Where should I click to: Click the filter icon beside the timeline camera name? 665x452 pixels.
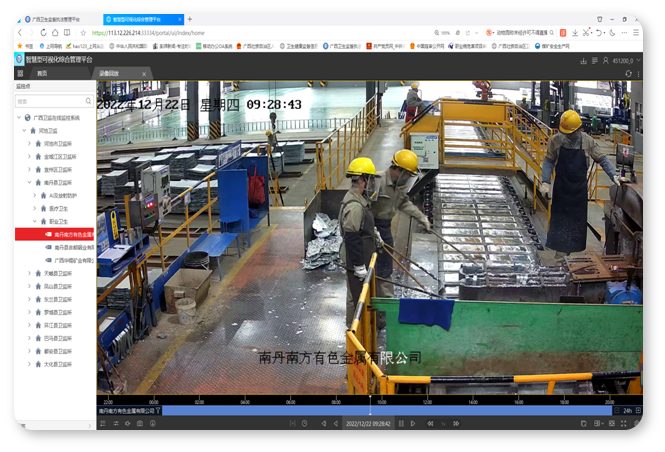coord(158,410)
